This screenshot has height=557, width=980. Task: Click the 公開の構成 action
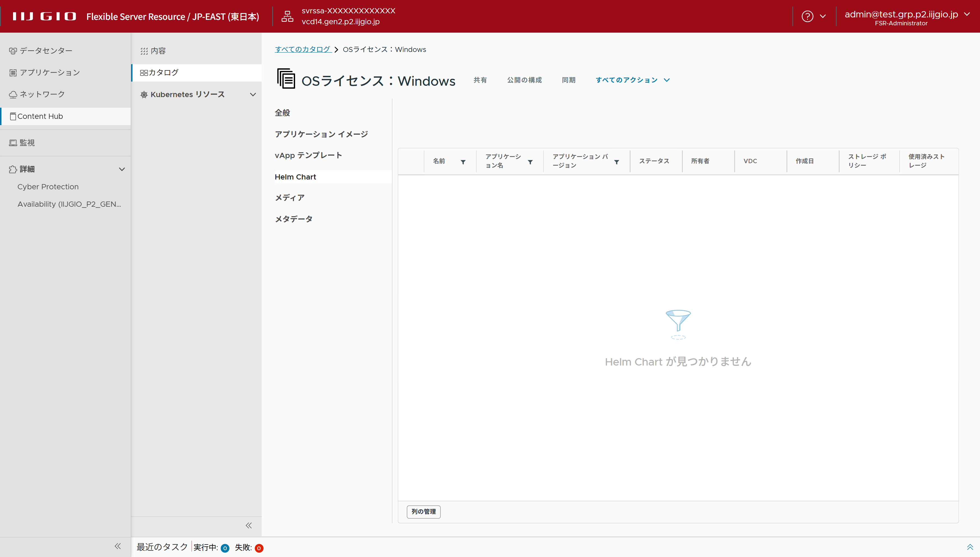[524, 80]
